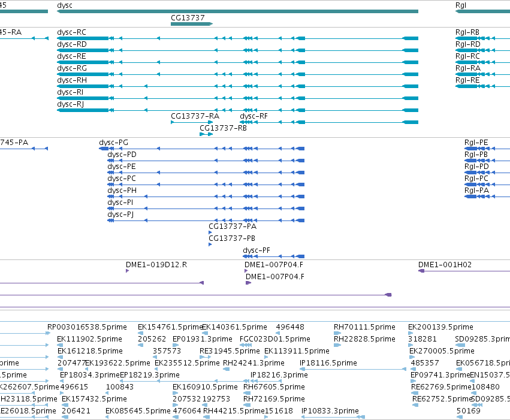Click the DME1-001H02 clone label

(445, 265)
